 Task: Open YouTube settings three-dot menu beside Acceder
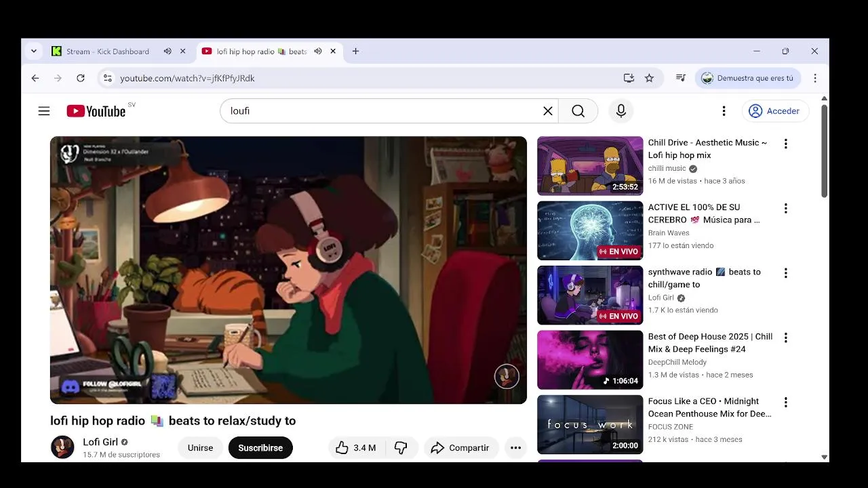[x=724, y=111]
